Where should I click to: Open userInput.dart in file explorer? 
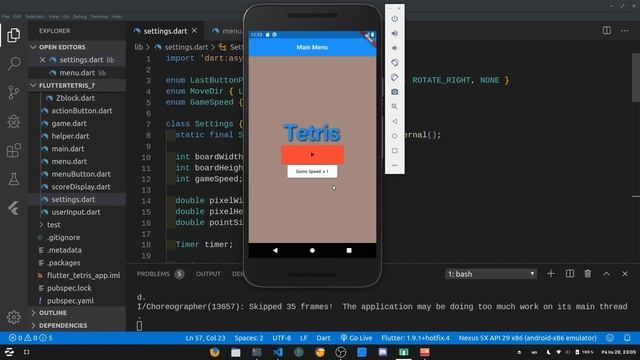[x=76, y=212]
